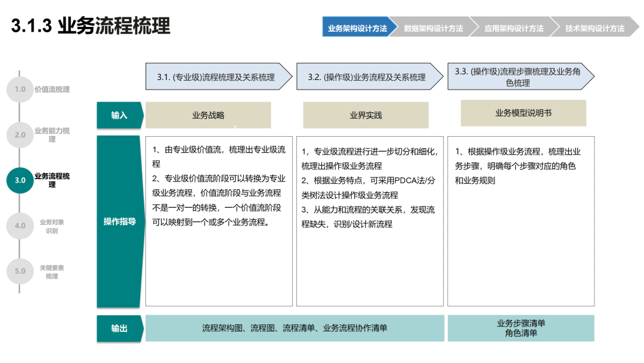
Task: Select the 业界实践 input box
Action: point(366,115)
